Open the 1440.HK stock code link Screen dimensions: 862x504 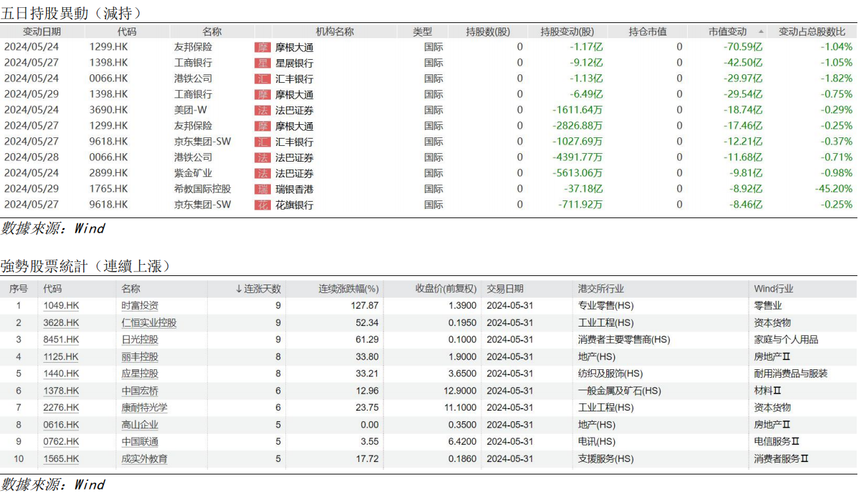[61, 373]
